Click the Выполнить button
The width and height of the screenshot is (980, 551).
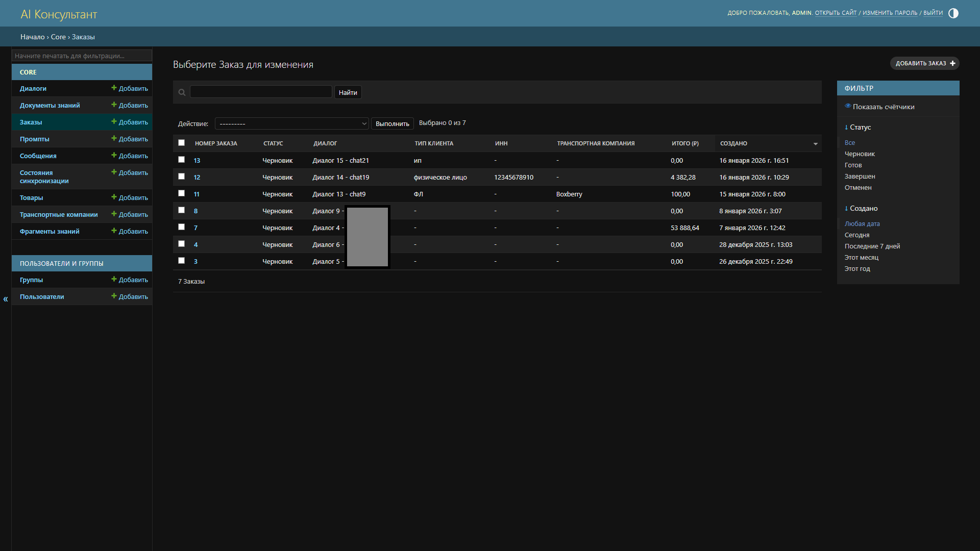coord(392,123)
